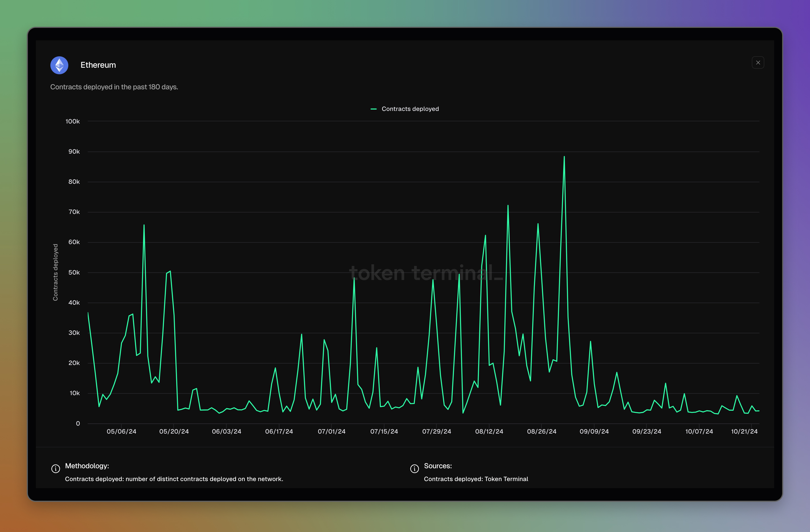Viewport: 810px width, 532px height.
Task: Click the 20k y-axis label
Action: [74, 363]
